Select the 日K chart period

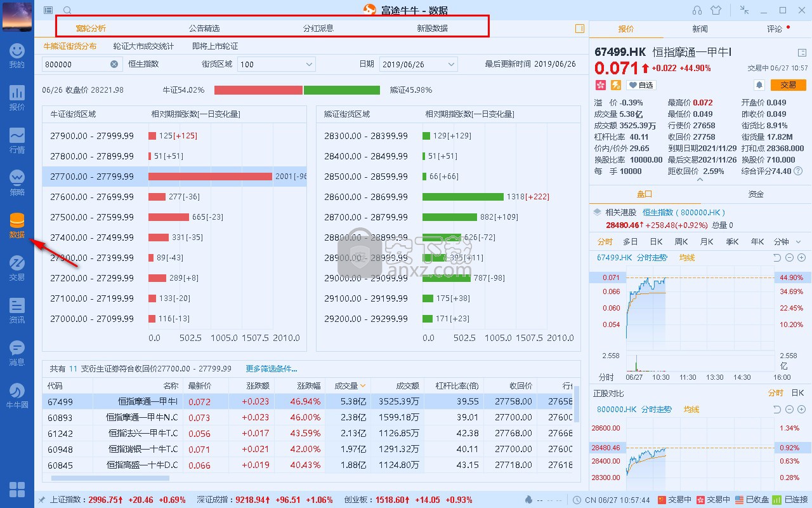click(x=656, y=241)
